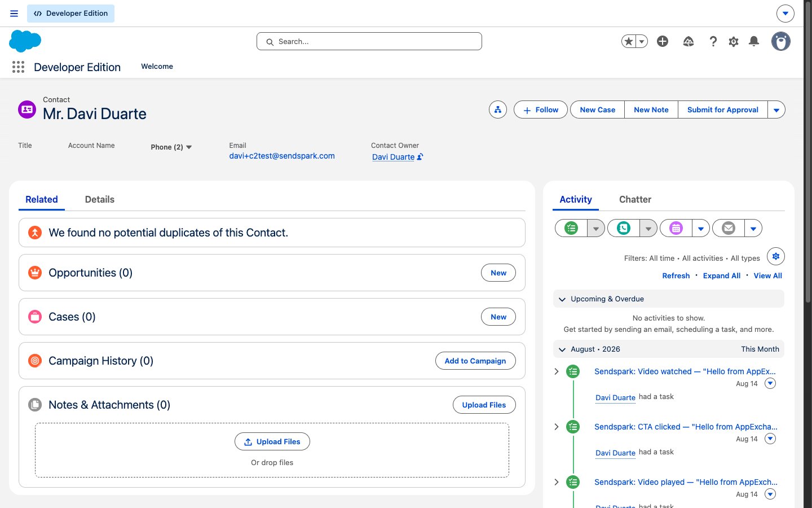Open the Favorites list dropdown arrow

click(642, 41)
